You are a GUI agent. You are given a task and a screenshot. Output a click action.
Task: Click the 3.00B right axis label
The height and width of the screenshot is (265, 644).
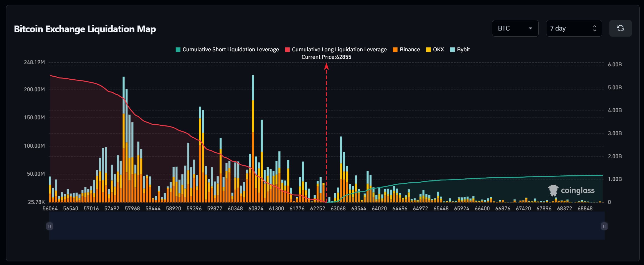point(615,133)
